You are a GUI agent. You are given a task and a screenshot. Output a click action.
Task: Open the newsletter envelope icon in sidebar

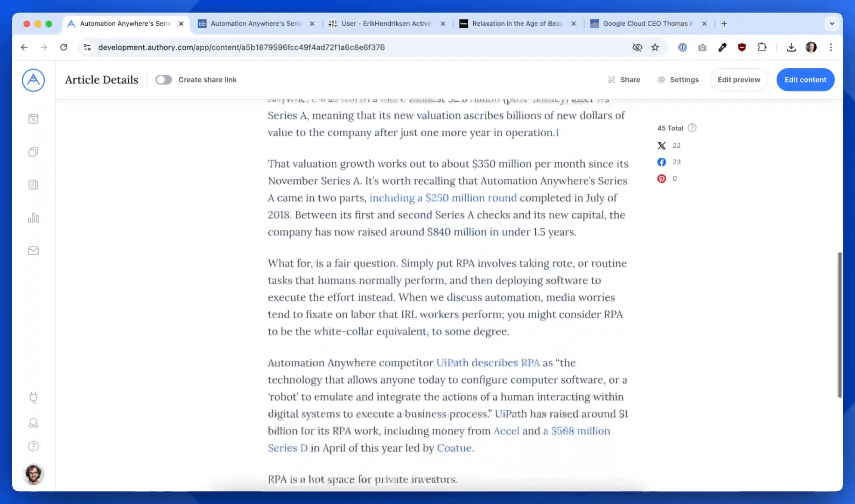(x=33, y=251)
